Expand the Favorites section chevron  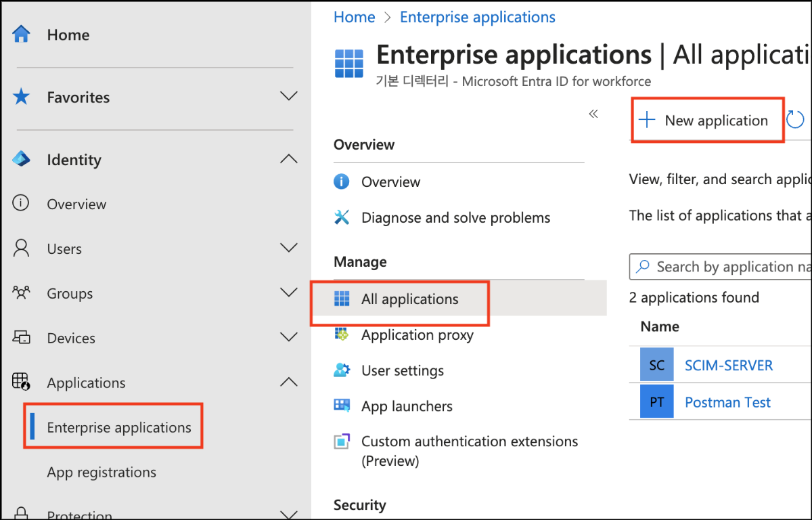point(289,97)
